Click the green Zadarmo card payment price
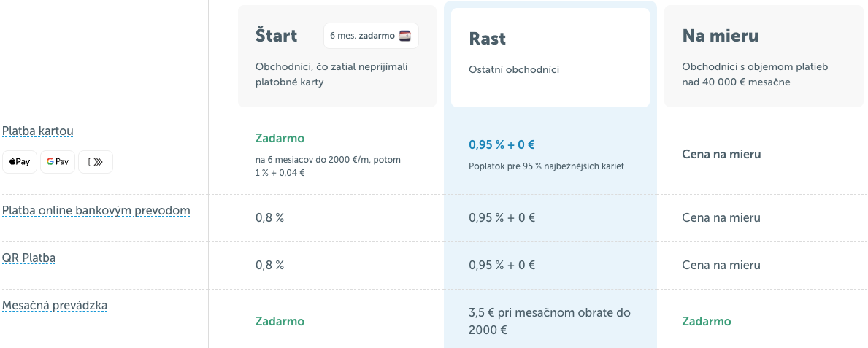Image resolution: width=868 pixels, height=348 pixels. click(x=280, y=139)
